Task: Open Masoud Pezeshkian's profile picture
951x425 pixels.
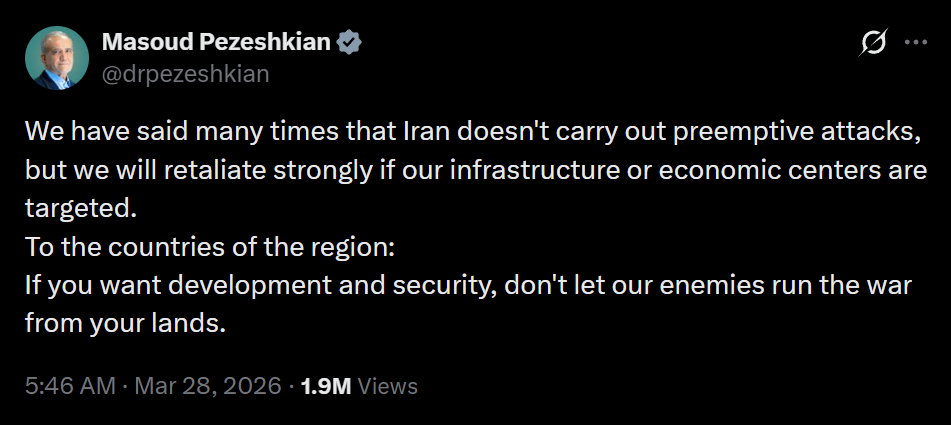Action: coord(56,58)
